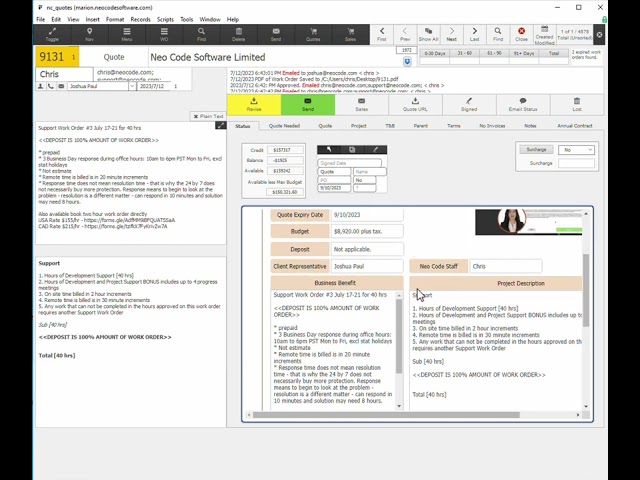Switch to the Quote tab
Viewport: 640px width, 480px height.
point(325,126)
